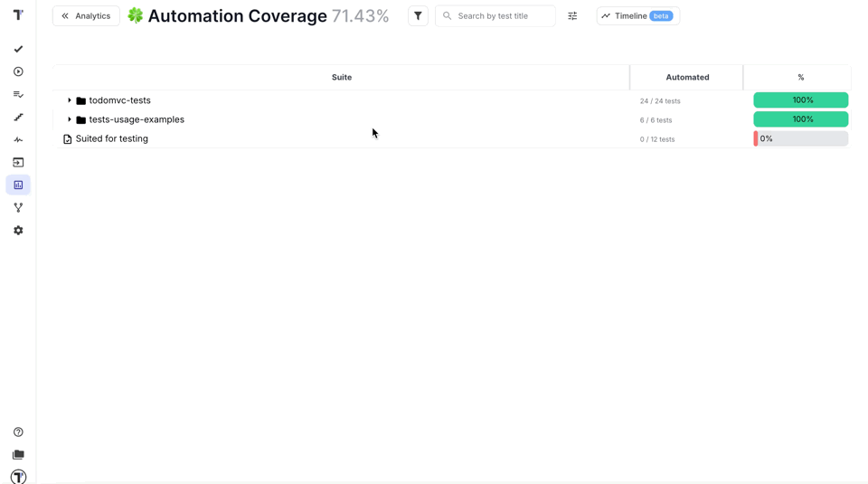Open Runs via the play-circle sidebar icon
Viewport: 868px width, 484px height.
point(18,71)
